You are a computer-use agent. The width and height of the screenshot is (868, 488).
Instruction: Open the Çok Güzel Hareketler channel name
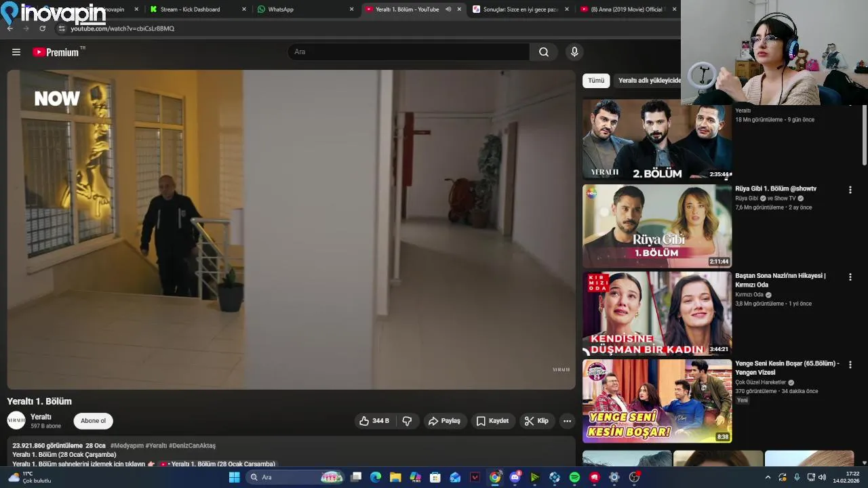tap(760, 382)
